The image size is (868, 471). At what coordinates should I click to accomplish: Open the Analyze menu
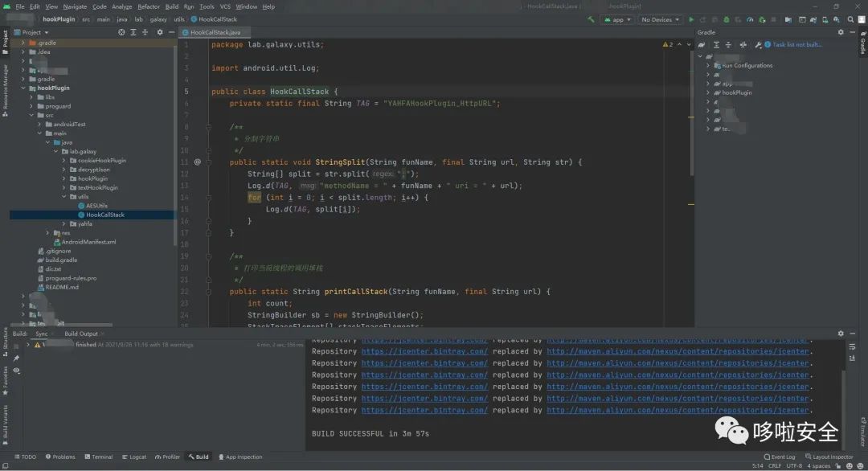tap(122, 6)
